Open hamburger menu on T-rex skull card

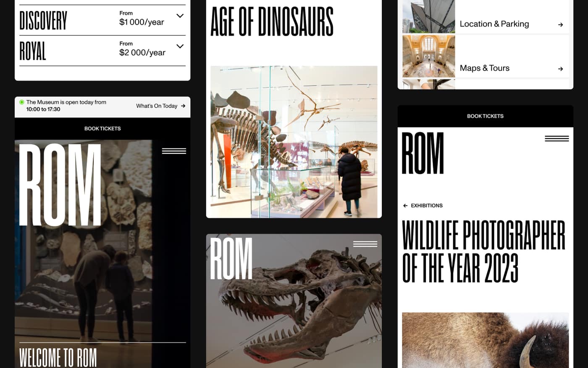(365, 244)
